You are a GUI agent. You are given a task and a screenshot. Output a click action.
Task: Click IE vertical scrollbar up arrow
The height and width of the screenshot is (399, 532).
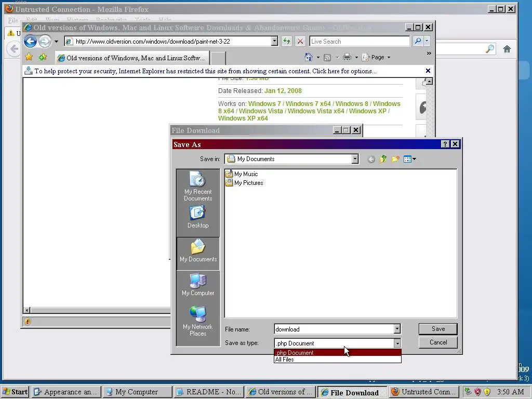(x=430, y=82)
